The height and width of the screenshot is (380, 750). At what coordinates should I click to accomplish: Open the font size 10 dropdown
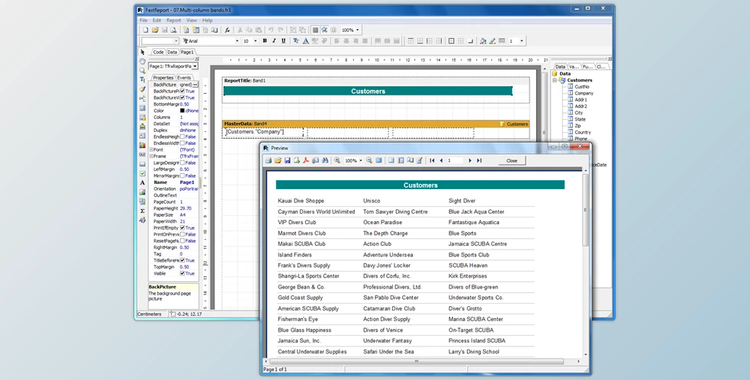[255, 41]
